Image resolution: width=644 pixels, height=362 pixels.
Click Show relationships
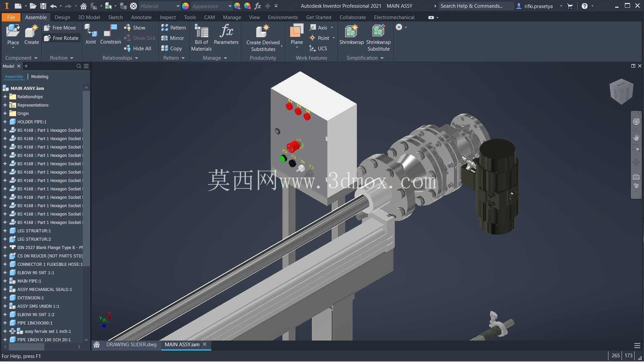[x=135, y=28]
